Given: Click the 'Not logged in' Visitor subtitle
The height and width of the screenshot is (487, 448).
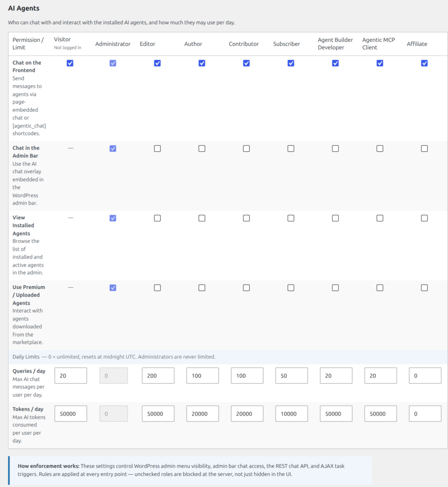Looking at the screenshot, I should (x=68, y=48).
